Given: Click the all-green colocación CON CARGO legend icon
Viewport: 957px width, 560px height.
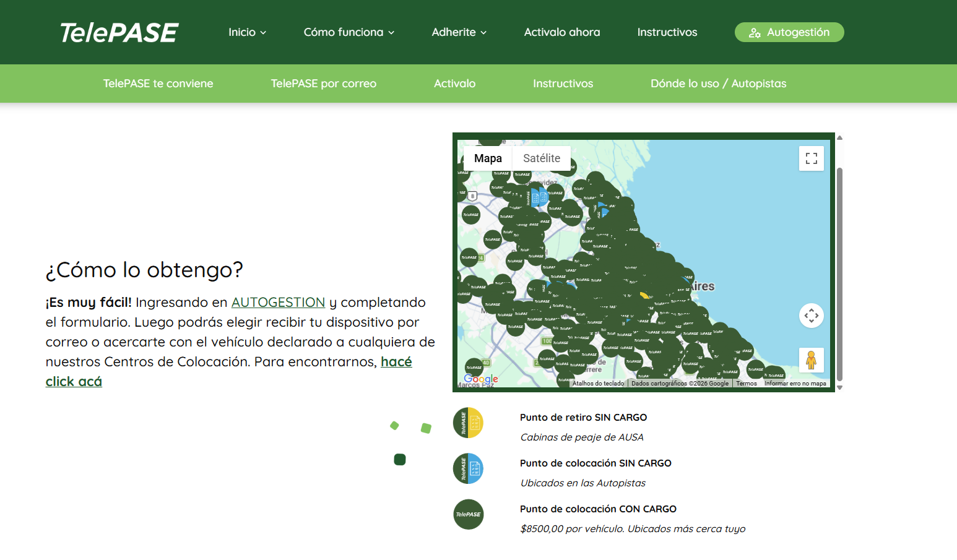Looking at the screenshot, I should [x=468, y=514].
